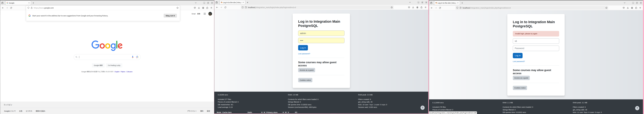This screenshot has width=644, height=114.
Task: Log in button in right invalid-login window
Action: point(518,56)
